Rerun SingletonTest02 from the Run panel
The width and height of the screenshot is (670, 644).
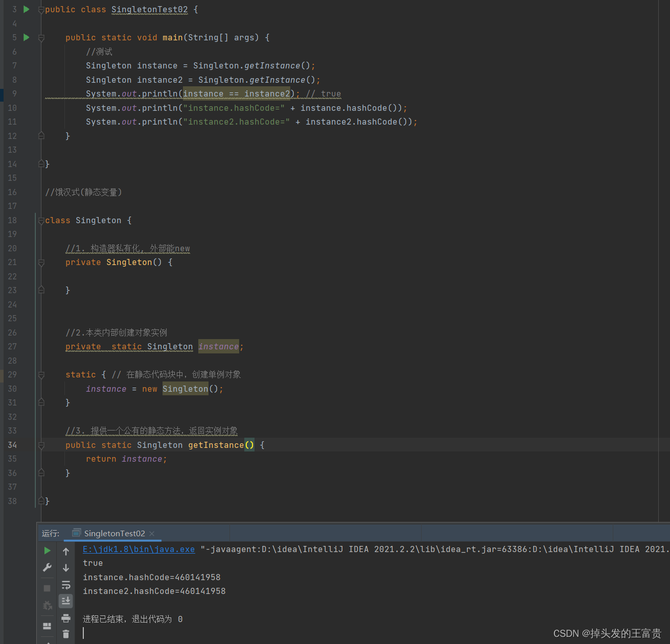point(47,551)
